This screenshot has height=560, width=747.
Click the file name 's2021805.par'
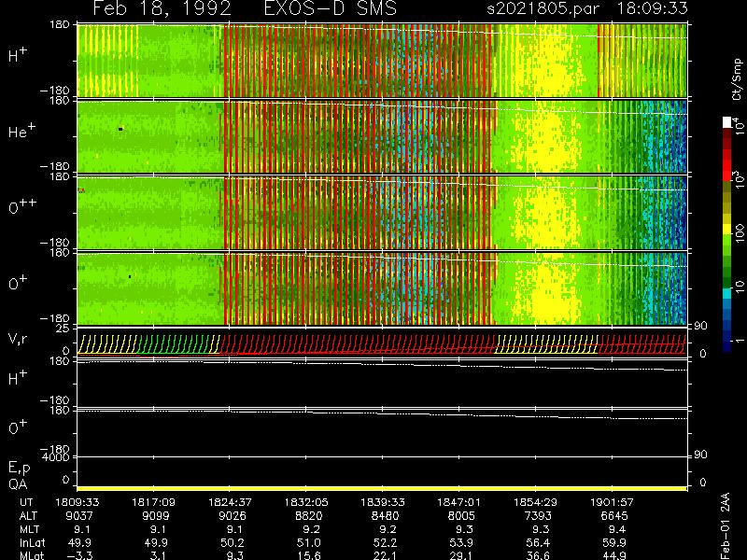543,8
